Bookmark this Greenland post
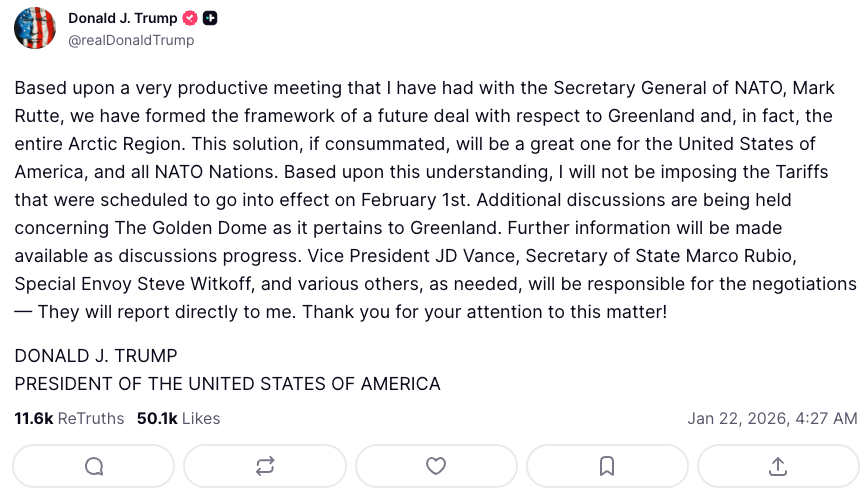The image size is (868, 501). click(x=607, y=466)
